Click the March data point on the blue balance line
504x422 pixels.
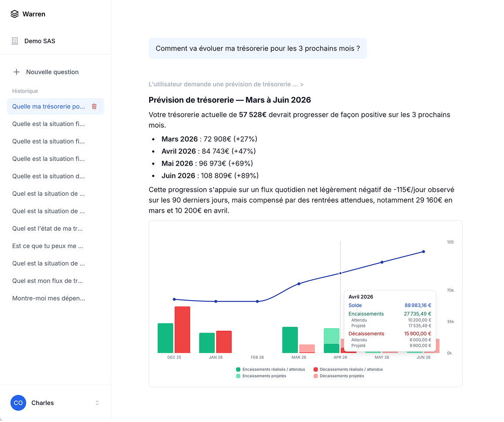coord(299,283)
